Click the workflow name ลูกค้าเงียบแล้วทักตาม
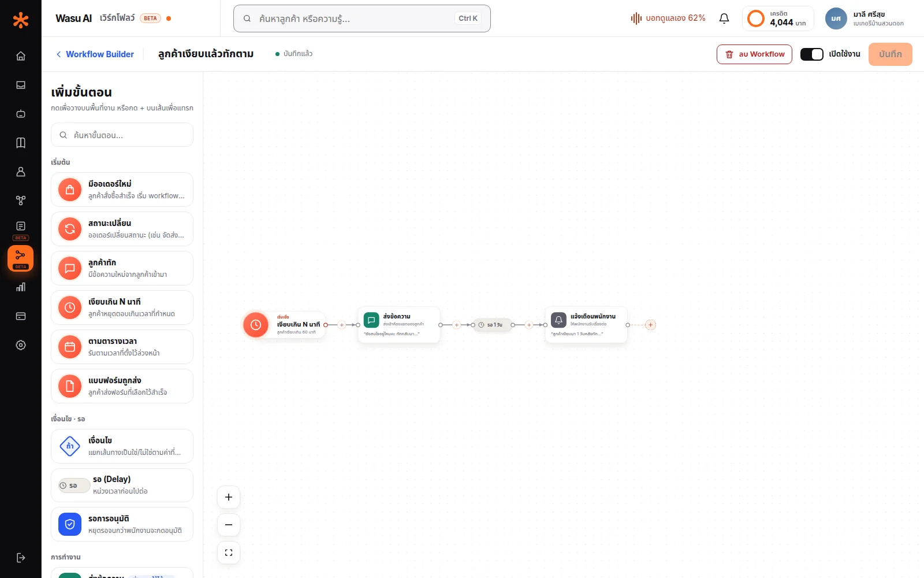 click(206, 54)
